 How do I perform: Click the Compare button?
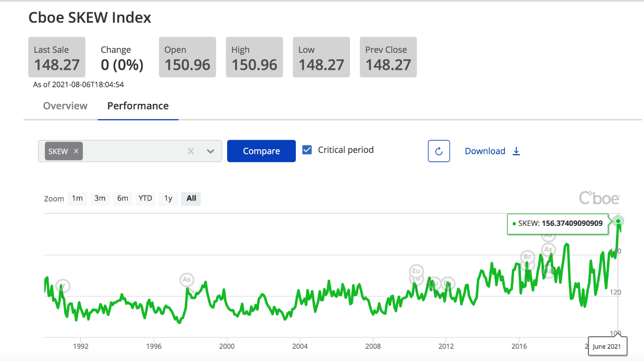tap(261, 151)
